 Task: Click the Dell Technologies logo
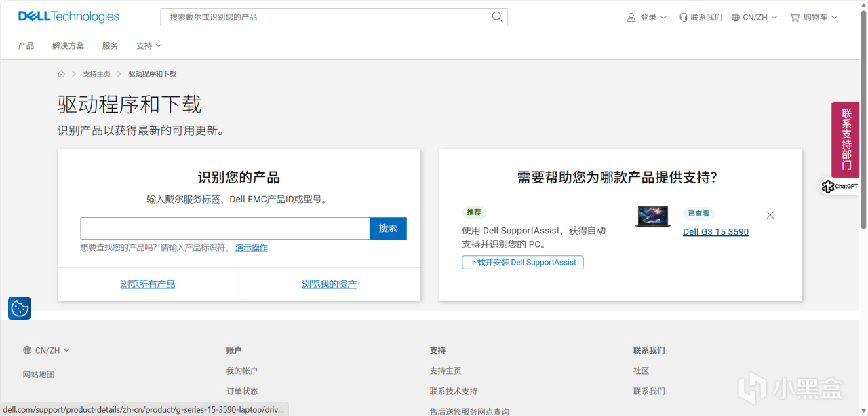[68, 17]
